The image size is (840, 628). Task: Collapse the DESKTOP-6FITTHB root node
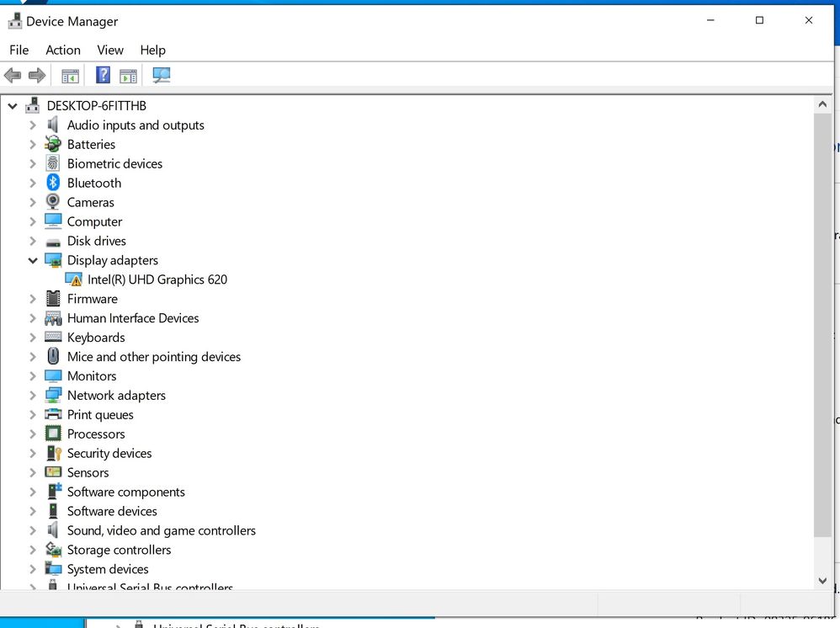(x=13, y=106)
